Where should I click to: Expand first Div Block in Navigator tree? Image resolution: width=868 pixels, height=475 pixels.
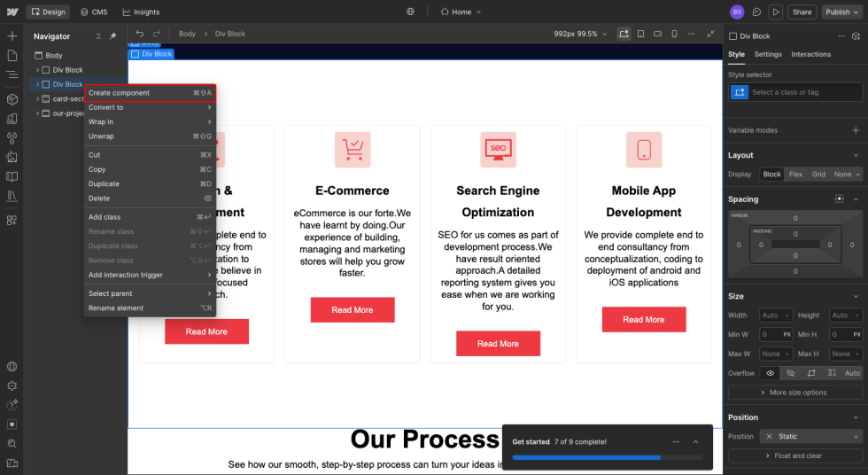pyautogui.click(x=37, y=70)
